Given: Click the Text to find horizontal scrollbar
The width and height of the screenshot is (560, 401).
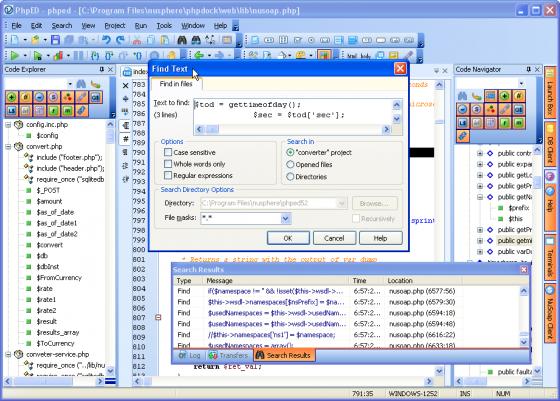Looking at the screenshot, I should point(292,129).
